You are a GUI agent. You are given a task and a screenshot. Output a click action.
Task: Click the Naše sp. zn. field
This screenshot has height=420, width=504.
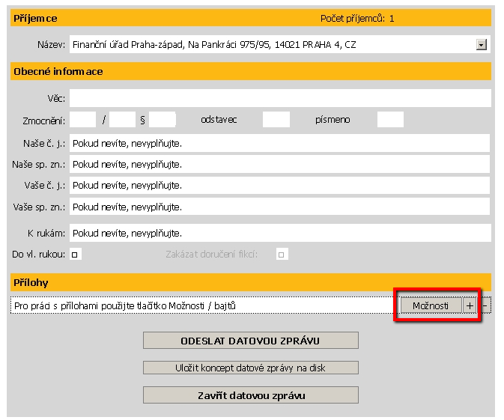(x=279, y=164)
